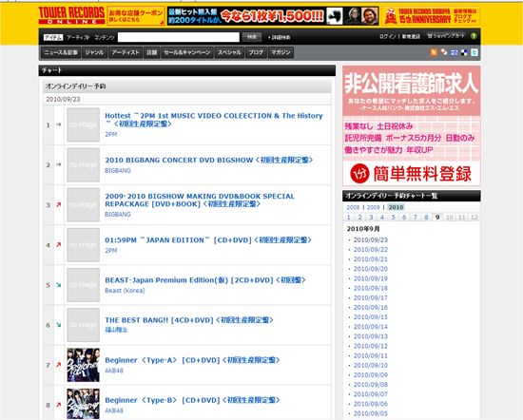Open Beginner Type-A CD+DVD link
The image size is (523, 420).
[192, 360]
